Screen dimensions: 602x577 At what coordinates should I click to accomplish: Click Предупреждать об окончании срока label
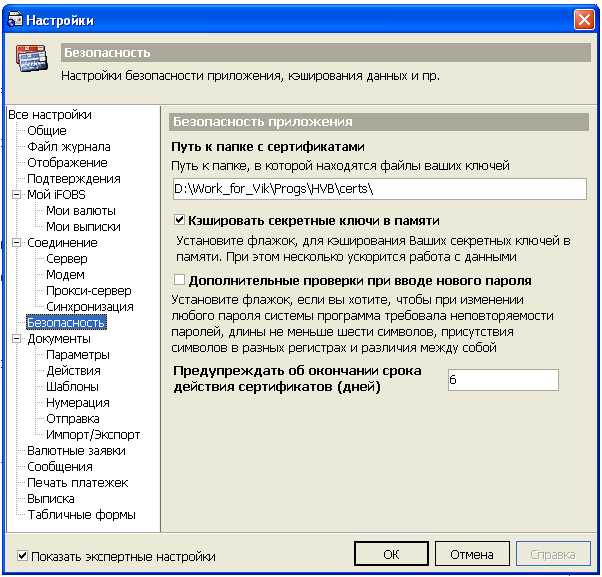(297, 379)
